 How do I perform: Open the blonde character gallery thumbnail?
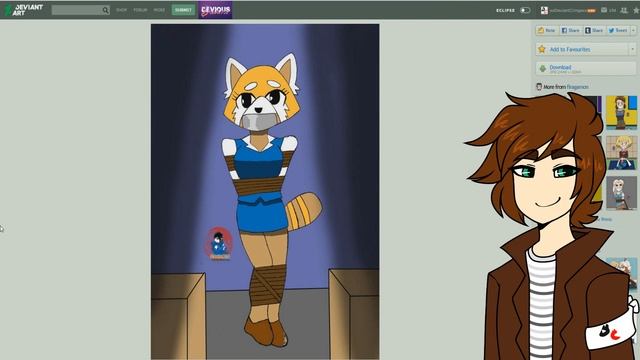point(621,153)
